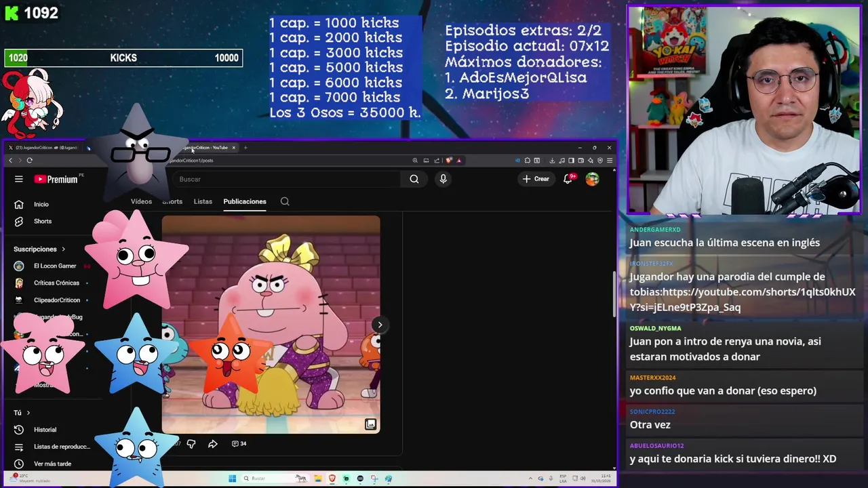
Task: Expand the Tú section chevron
Action: click(x=28, y=413)
